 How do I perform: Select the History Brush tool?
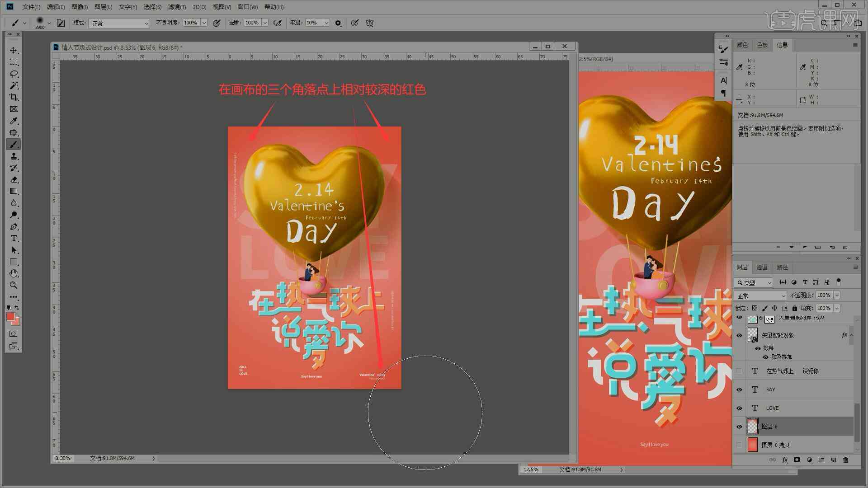click(14, 168)
